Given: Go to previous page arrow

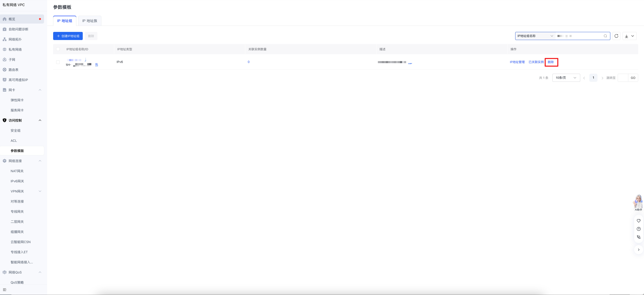Looking at the screenshot, I should (584, 78).
